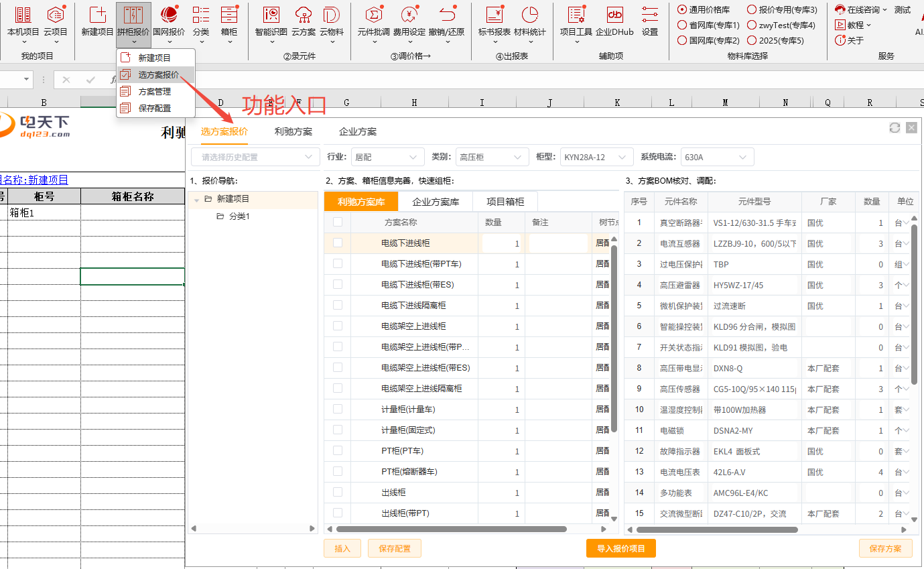
Task: Open 设置 in the ribbon
Action: click(x=649, y=21)
